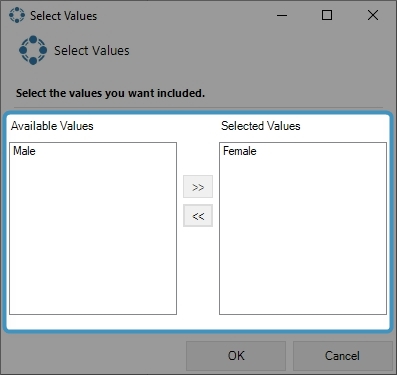Close the Select Values window
This screenshot has width=397, height=375.
point(373,15)
